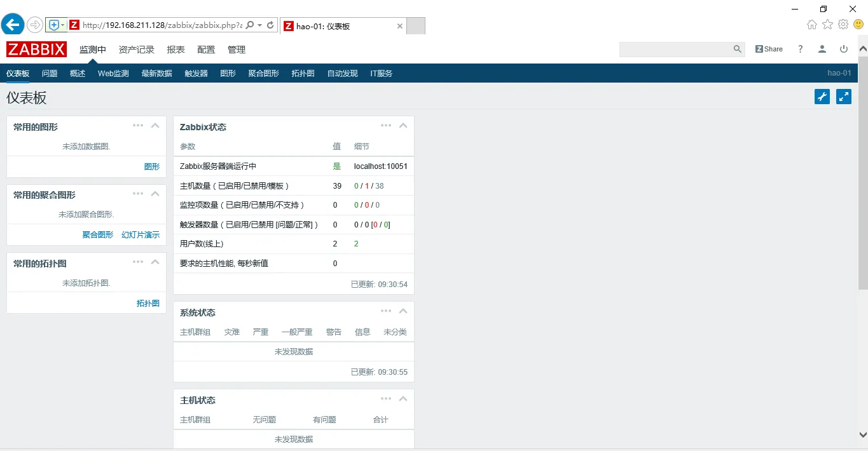This screenshot has width=868, height=451.
Task: Click the smiley feedback icon
Action: pyautogui.click(x=858, y=24)
